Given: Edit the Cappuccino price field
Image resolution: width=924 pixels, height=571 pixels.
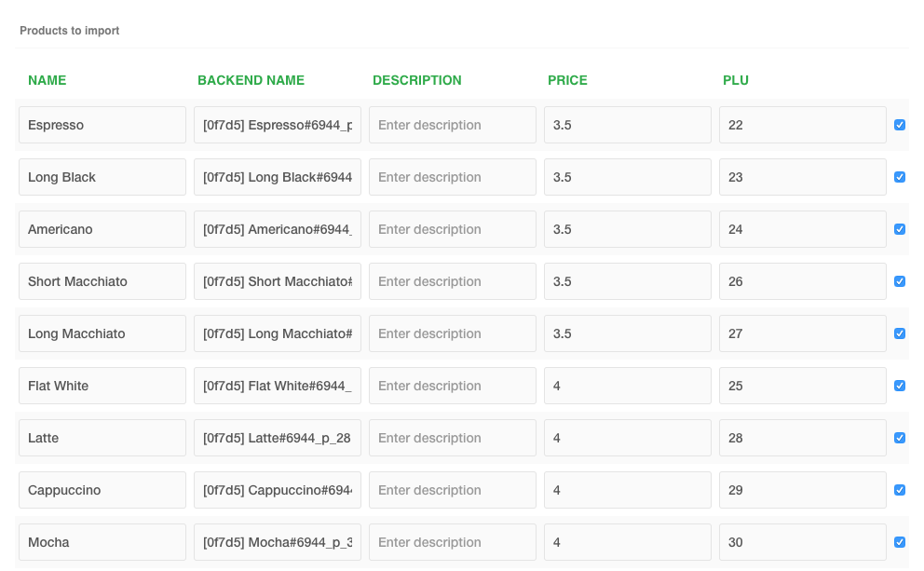Looking at the screenshot, I should (x=627, y=490).
